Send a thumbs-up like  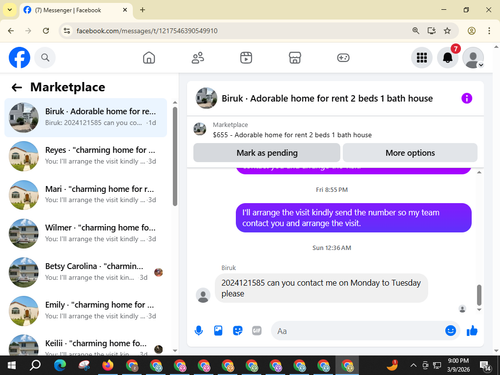[472, 330]
